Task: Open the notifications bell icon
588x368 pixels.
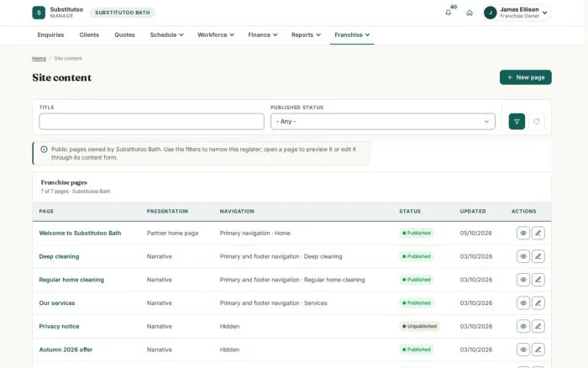Action: [x=448, y=13]
